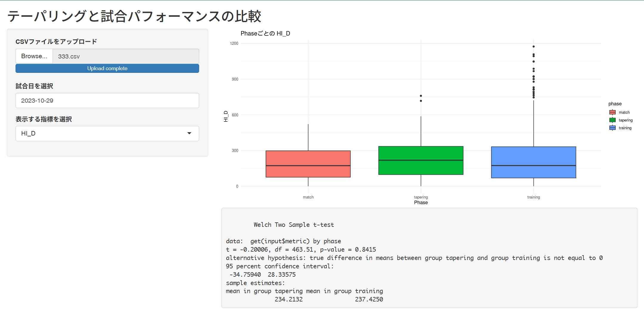Click the plot title Phaseごとの HI_D
Screen dimensions: 644x334
[265, 33]
